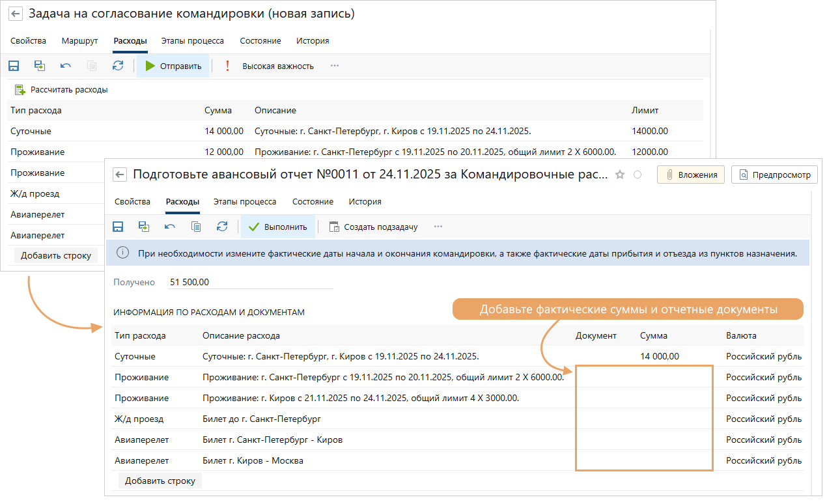
Task: Go back using the arrow beside 'Подготовьте авансовый отчет'
Action: [120, 175]
